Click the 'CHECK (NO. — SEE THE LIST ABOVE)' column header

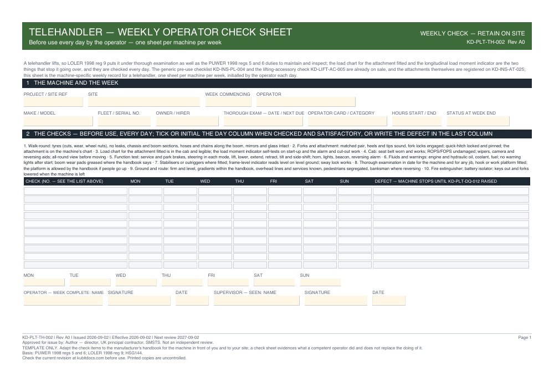[x=64, y=181]
